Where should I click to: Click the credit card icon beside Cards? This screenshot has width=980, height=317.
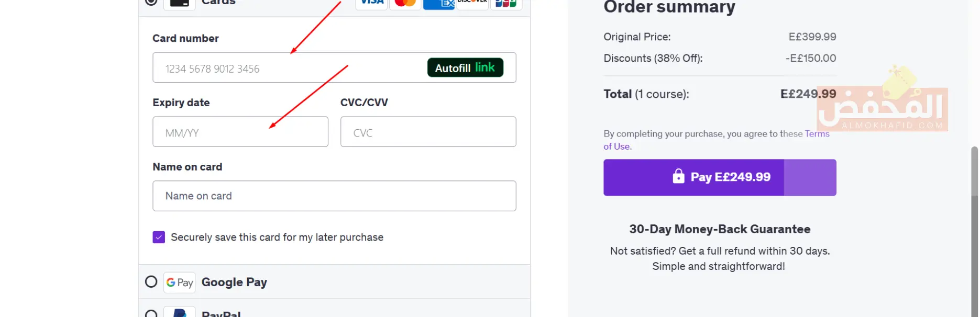coord(179,3)
